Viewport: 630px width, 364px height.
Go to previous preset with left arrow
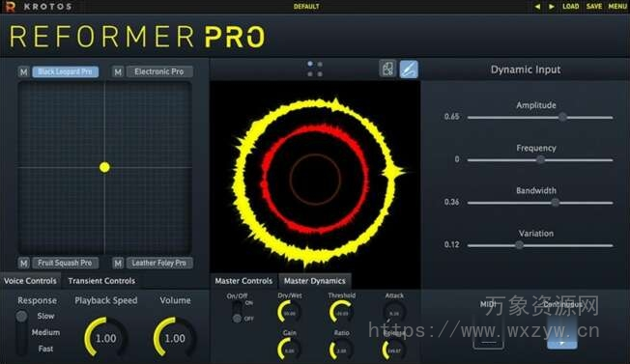pos(537,7)
